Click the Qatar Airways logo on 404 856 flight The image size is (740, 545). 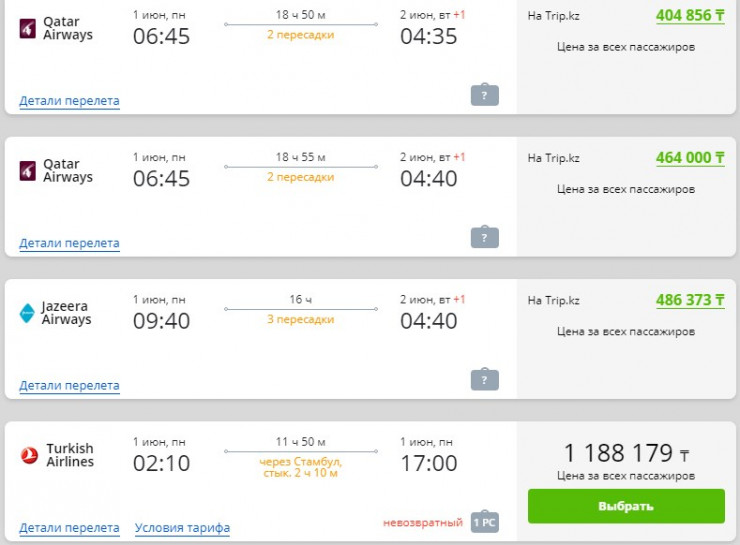click(x=27, y=28)
